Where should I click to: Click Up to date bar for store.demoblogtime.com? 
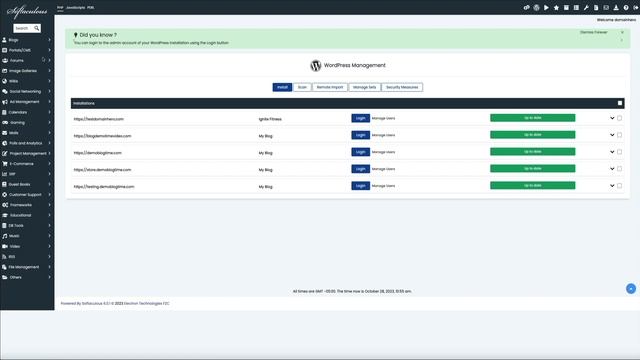coord(533,169)
